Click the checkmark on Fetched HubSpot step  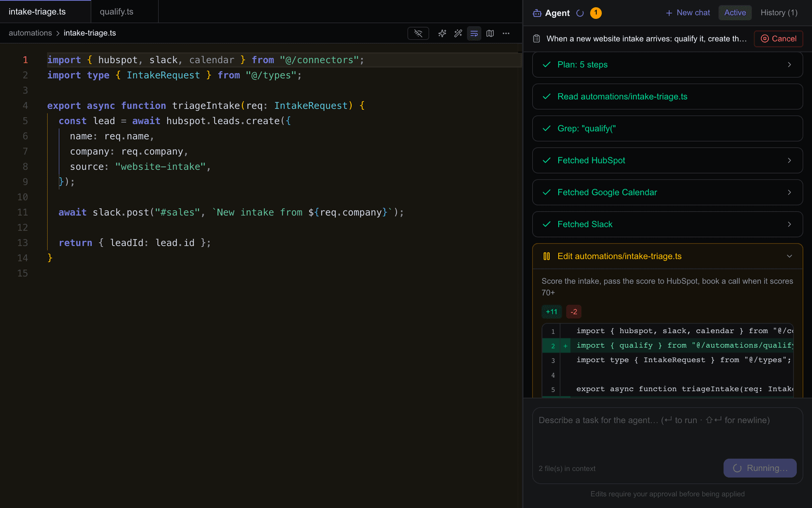[x=547, y=161]
